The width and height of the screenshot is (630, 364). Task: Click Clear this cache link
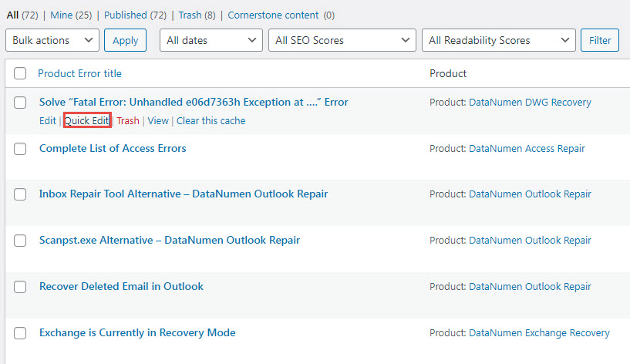[x=211, y=120]
